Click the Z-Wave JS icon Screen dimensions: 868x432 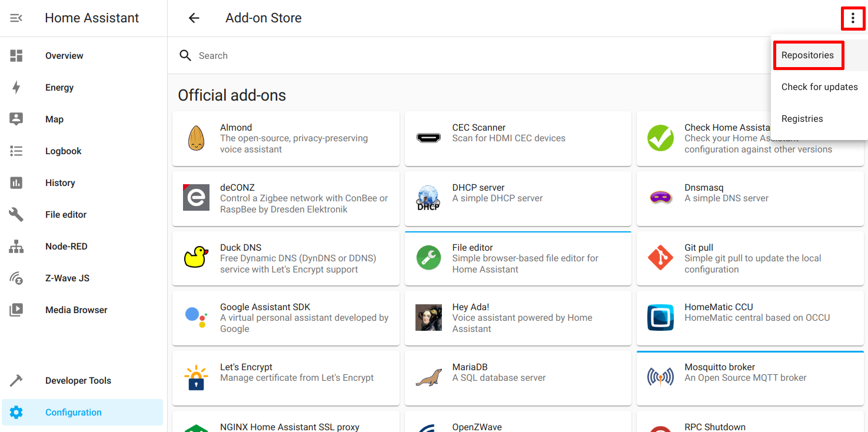[x=16, y=278]
